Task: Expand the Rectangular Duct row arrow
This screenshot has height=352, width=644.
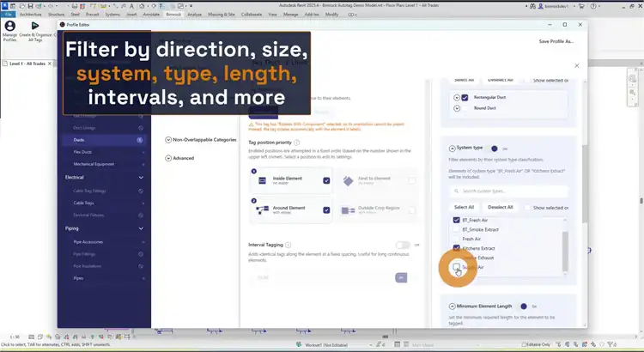Action: (456, 97)
